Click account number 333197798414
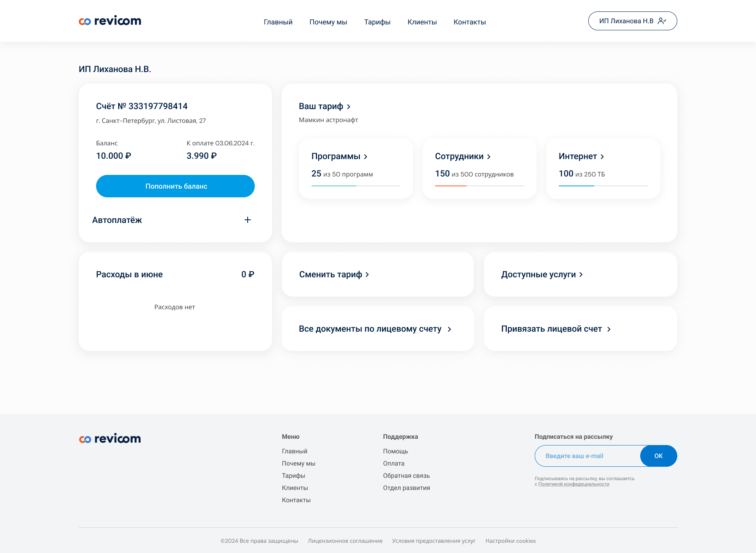This screenshot has height=553, width=756. point(158,106)
